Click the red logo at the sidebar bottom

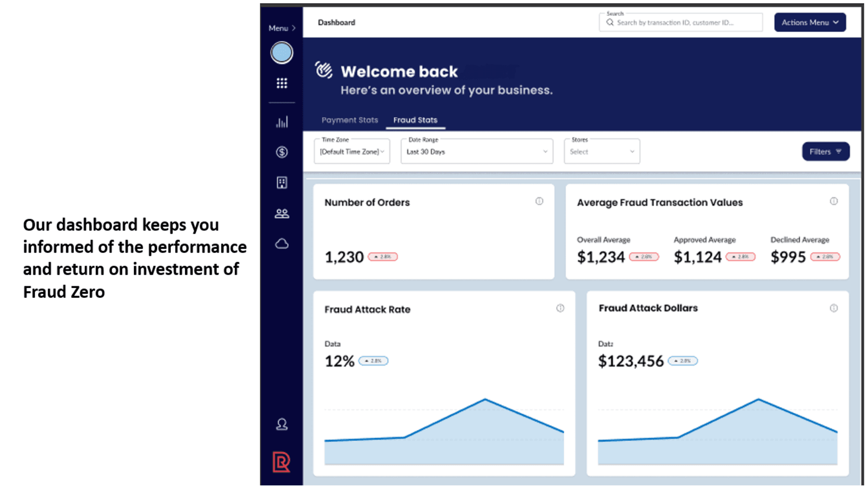(282, 461)
